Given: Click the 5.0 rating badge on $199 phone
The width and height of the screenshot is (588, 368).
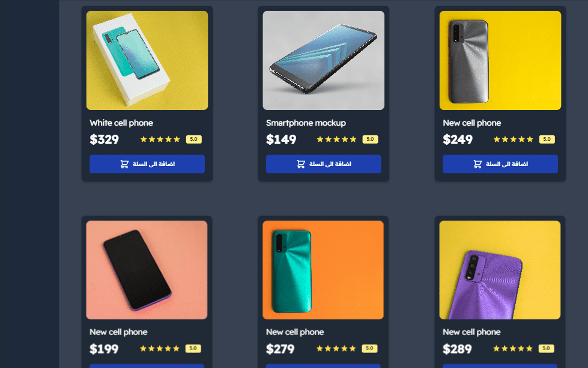Looking at the screenshot, I should [x=193, y=349].
